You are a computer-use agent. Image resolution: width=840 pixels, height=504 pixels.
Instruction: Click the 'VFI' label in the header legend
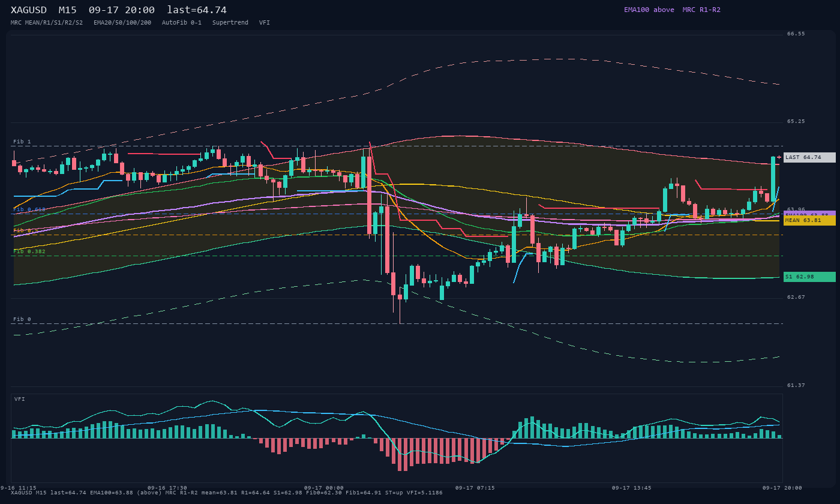265,23
